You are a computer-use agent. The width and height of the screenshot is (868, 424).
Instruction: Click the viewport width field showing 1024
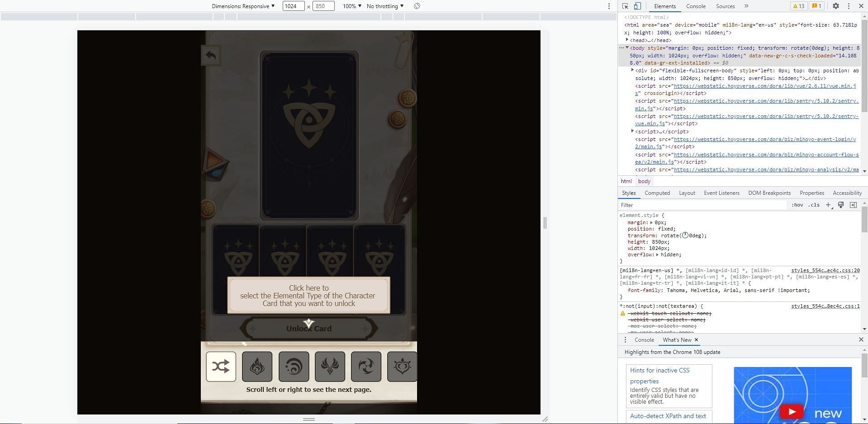coord(293,6)
